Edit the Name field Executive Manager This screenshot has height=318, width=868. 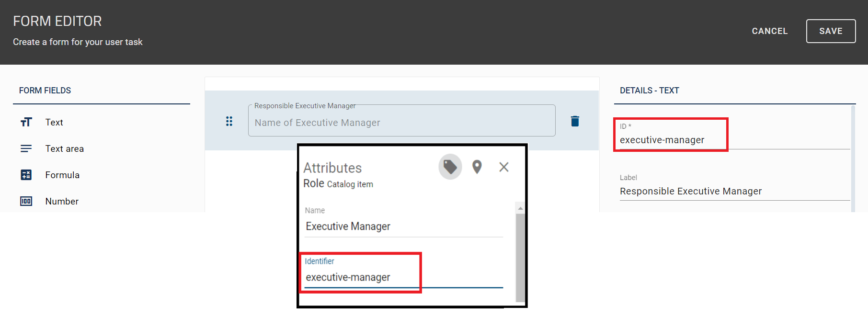click(403, 226)
